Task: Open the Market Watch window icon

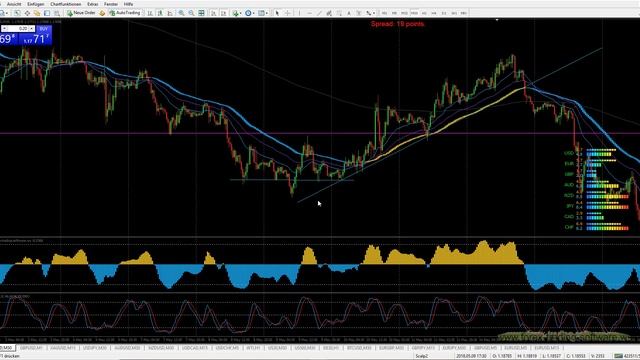Action: (x=17, y=13)
